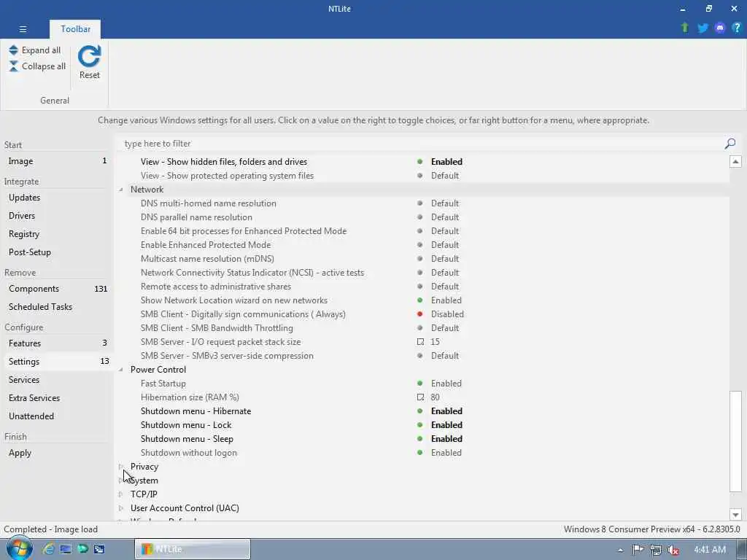Image resolution: width=747 pixels, height=560 pixels.
Task: Click the green update arrow icon
Action: (x=684, y=28)
